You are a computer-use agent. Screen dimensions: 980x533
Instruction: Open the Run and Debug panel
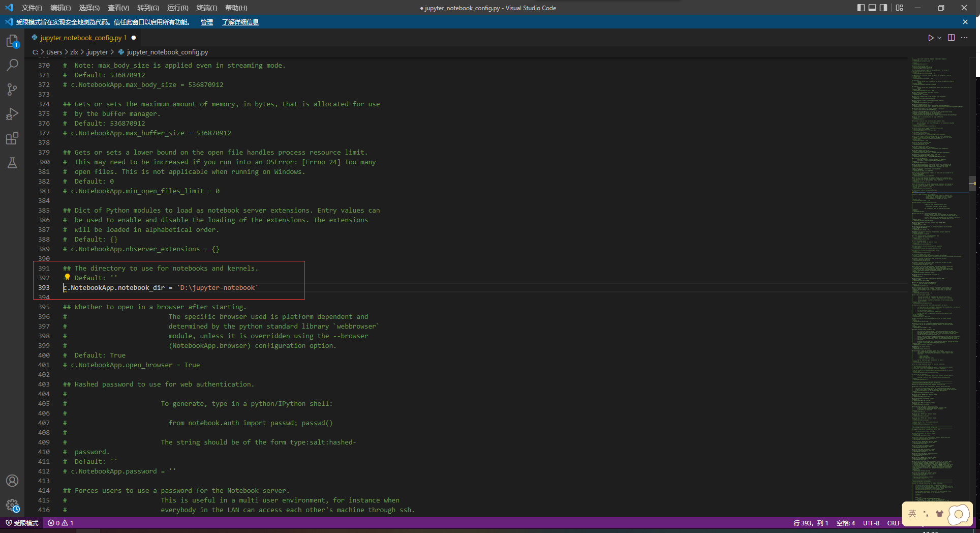[x=12, y=114]
